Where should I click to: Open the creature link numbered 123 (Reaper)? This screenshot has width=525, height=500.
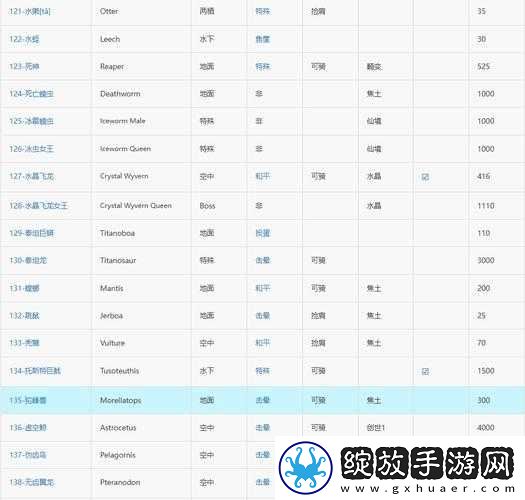tap(24, 67)
